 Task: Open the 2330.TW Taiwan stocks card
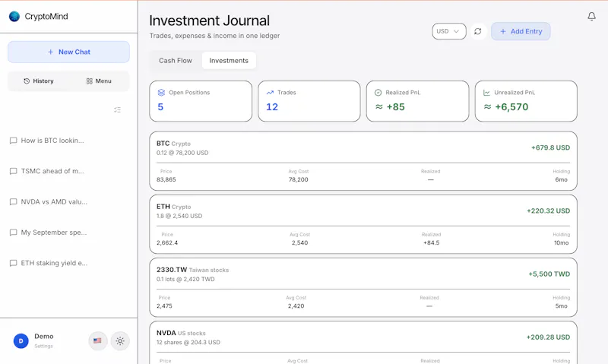(363, 287)
